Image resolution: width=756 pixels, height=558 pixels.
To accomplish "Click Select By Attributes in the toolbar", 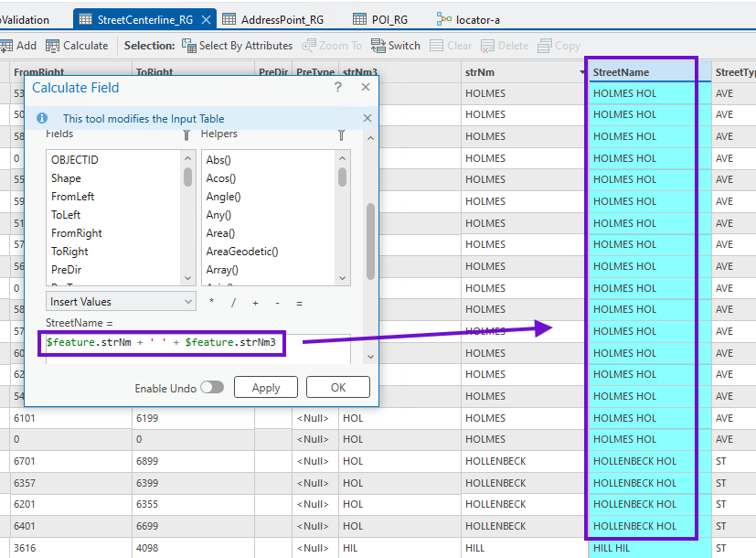I will (237, 45).
